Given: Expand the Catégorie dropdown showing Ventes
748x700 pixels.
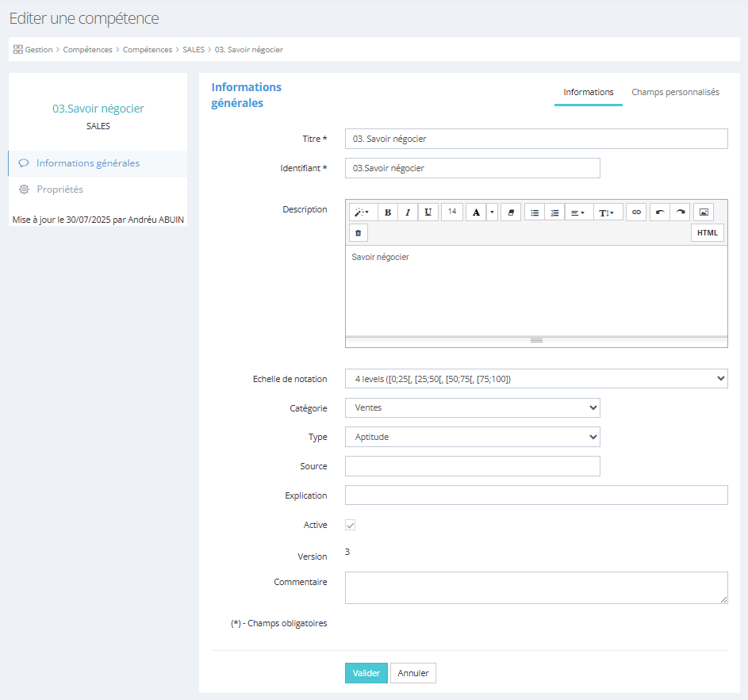Looking at the screenshot, I should (472, 407).
